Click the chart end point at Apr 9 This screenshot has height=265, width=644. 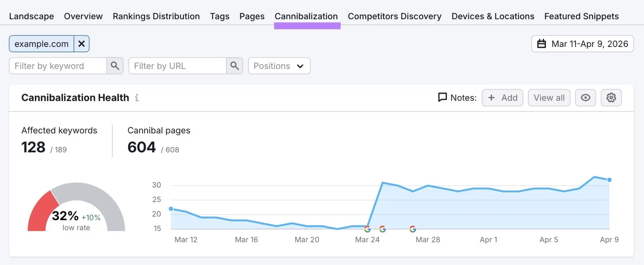(609, 180)
